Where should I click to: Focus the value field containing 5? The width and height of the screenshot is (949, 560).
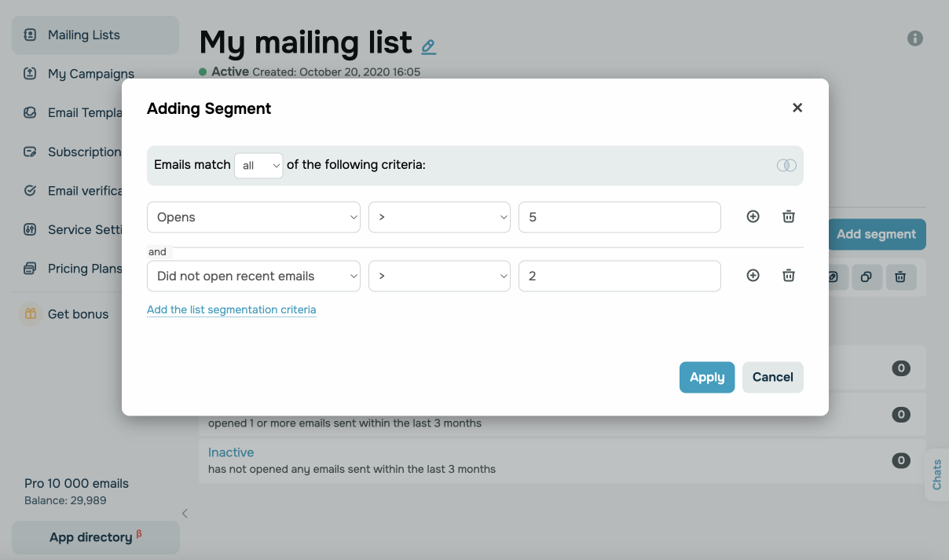pyautogui.click(x=619, y=218)
